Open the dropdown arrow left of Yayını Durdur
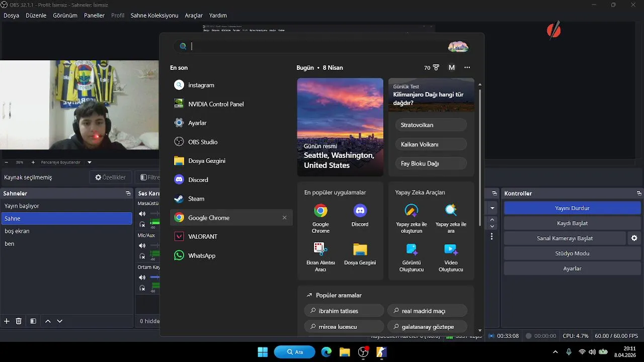The height and width of the screenshot is (362, 644). 493,208
